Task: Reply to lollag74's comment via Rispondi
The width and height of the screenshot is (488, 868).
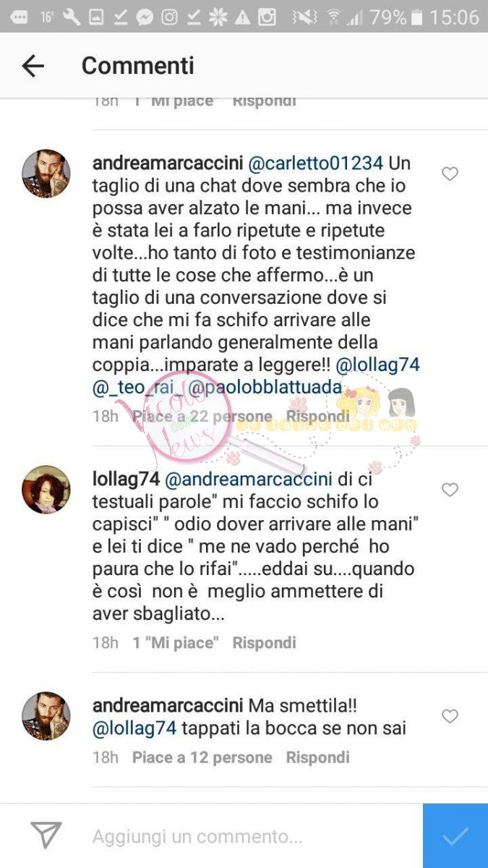Action: [x=264, y=642]
